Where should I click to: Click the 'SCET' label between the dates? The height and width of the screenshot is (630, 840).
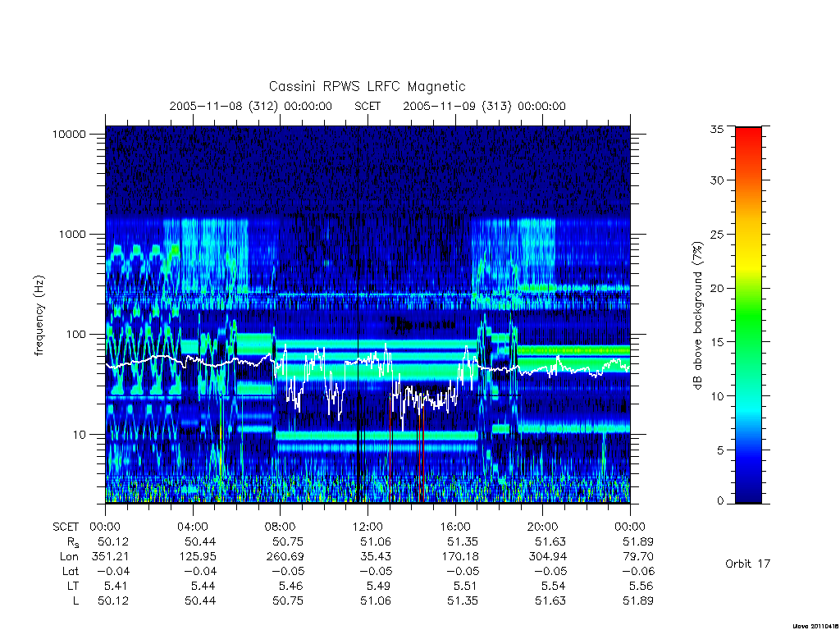tap(367, 106)
